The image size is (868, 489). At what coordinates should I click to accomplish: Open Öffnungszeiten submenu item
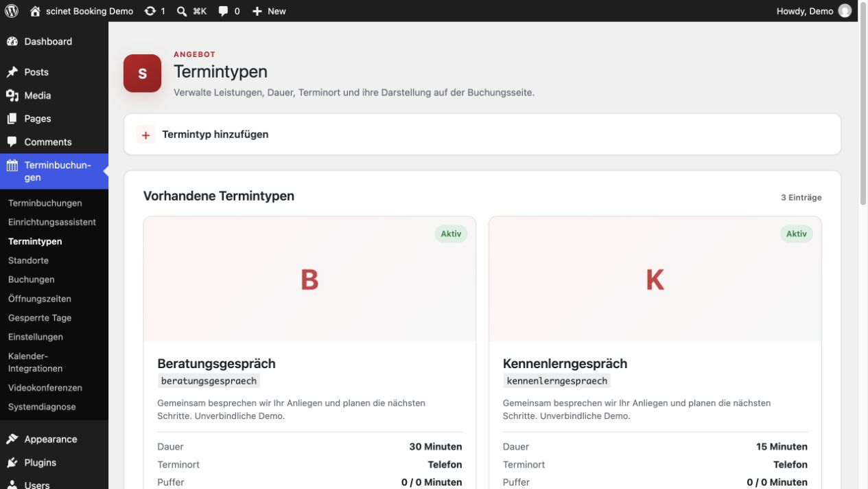click(x=40, y=299)
